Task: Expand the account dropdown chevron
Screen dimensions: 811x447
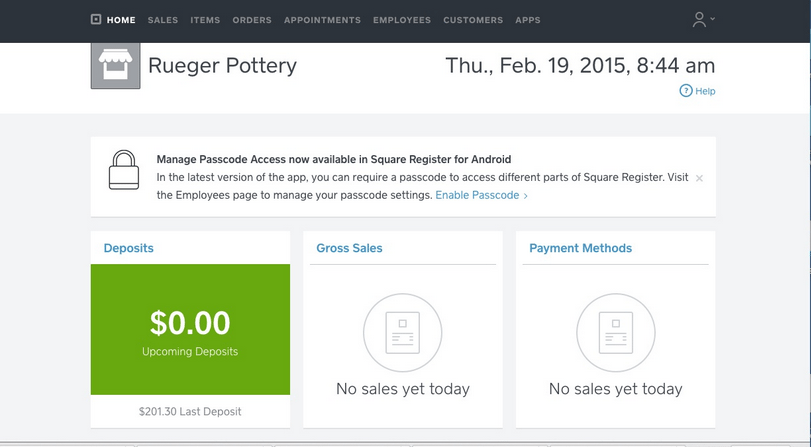Action: (713, 19)
